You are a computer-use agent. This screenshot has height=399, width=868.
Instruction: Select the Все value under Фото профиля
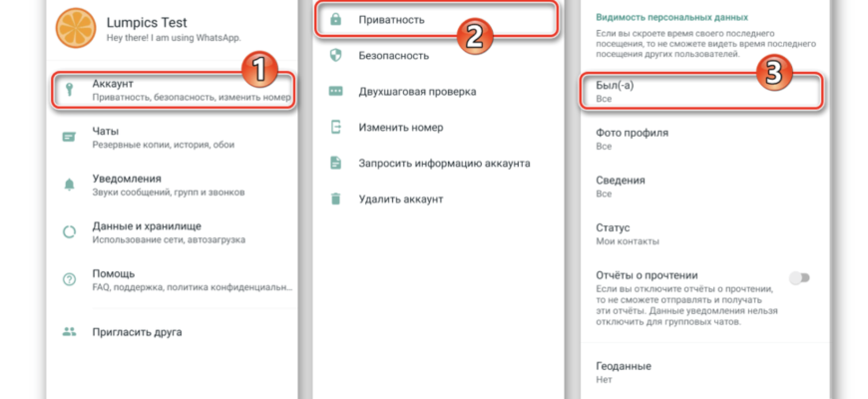604,146
